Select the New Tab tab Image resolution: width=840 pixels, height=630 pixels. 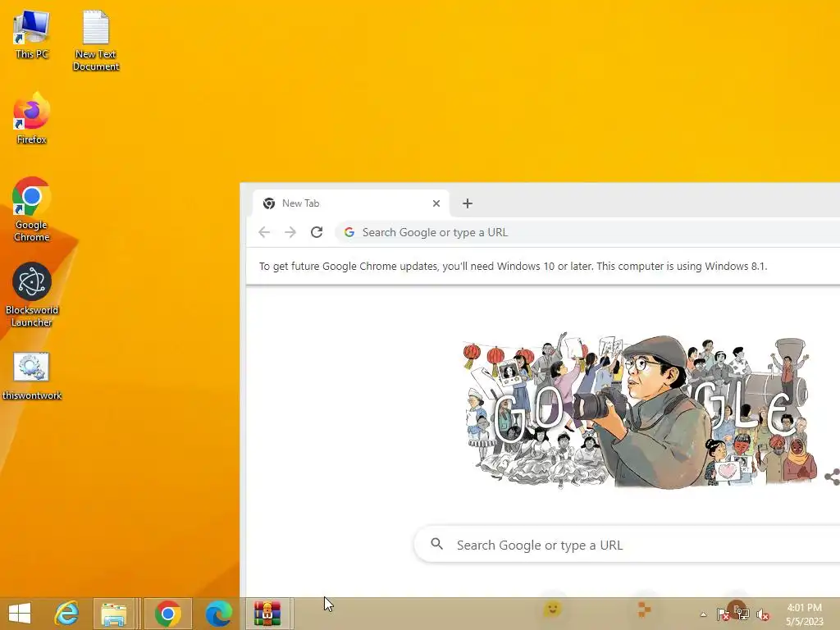point(350,203)
